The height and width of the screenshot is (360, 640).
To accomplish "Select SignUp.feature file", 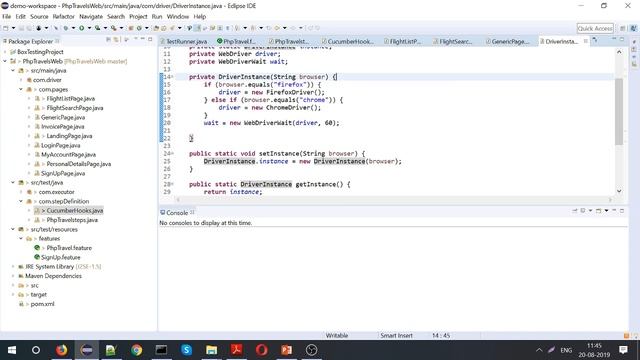I will (60, 257).
